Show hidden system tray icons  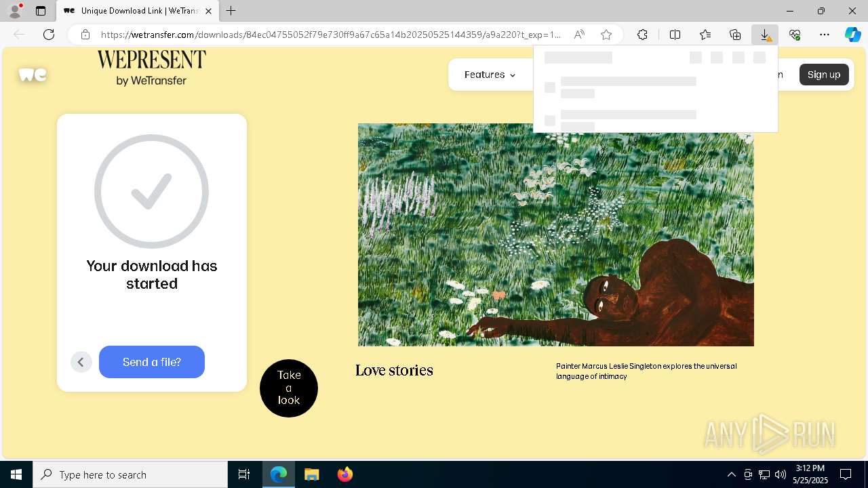pyautogui.click(x=731, y=474)
